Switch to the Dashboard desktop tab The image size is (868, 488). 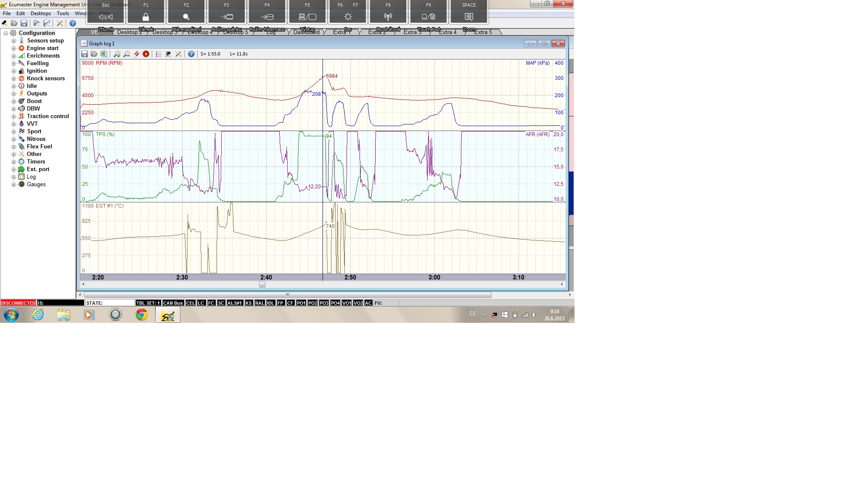click(x=307, y=32)
